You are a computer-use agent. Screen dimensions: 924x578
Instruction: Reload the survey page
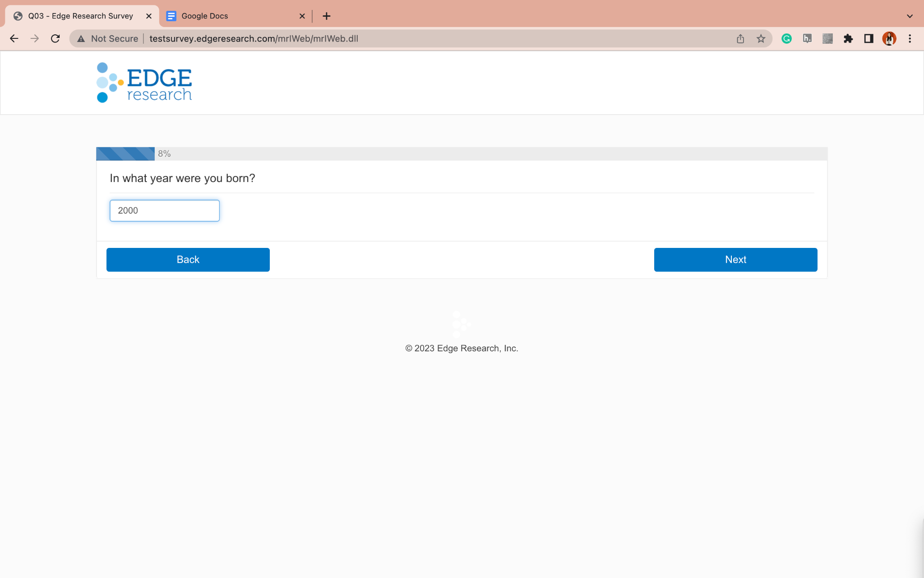pyautogui.click(x=55, y=38)
